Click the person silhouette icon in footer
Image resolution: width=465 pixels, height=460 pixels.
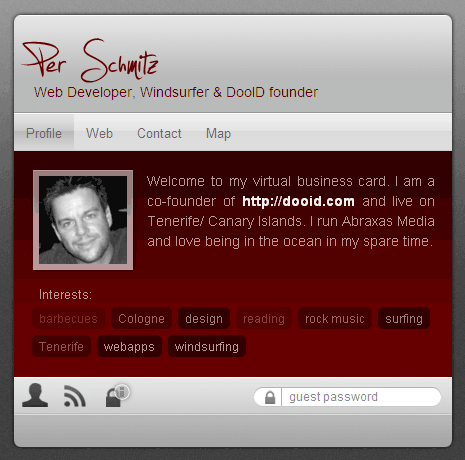click(35, 395)
